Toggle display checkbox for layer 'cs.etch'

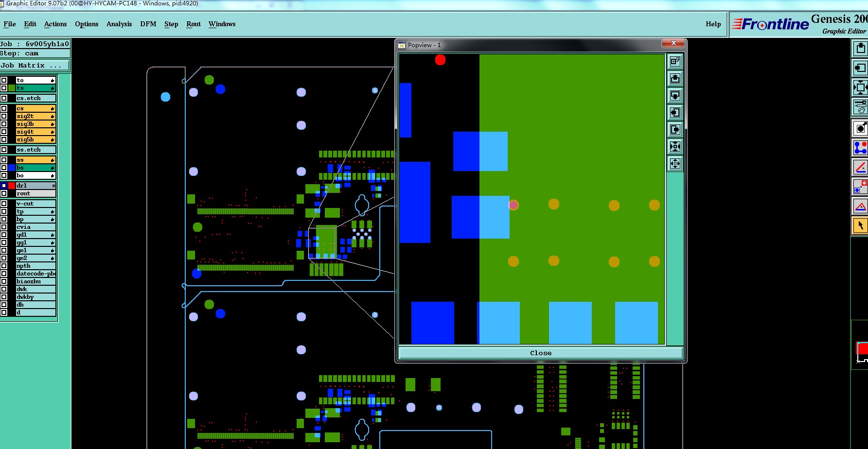[x=4, y=98]
